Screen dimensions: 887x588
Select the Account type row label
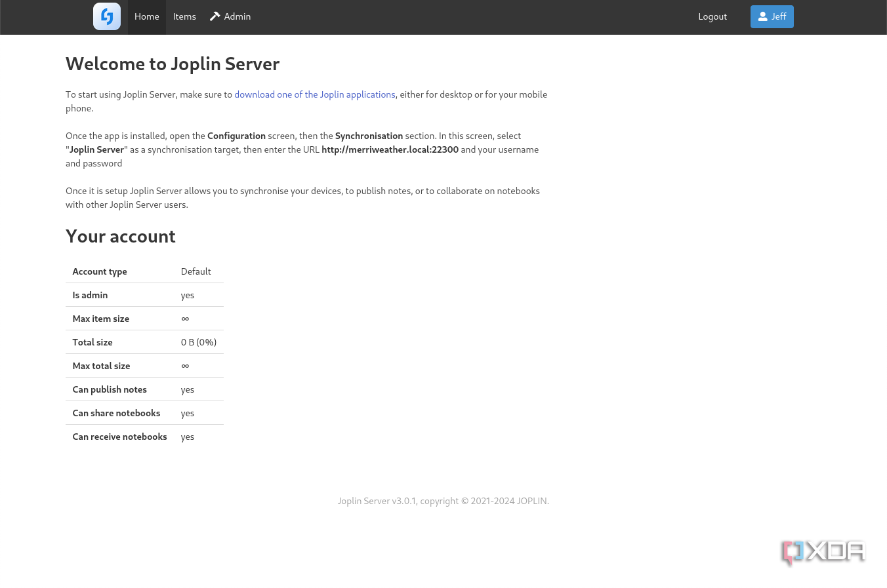pos(100,271)
